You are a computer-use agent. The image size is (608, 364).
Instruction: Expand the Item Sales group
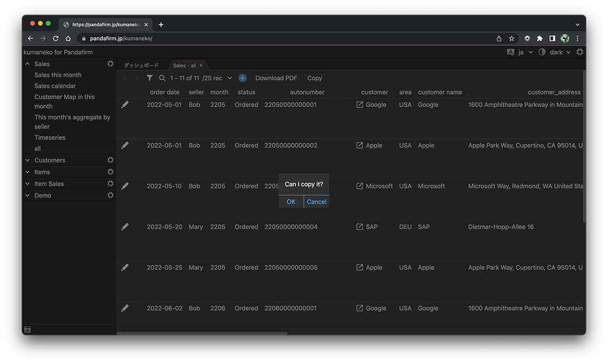coord(28,184)
